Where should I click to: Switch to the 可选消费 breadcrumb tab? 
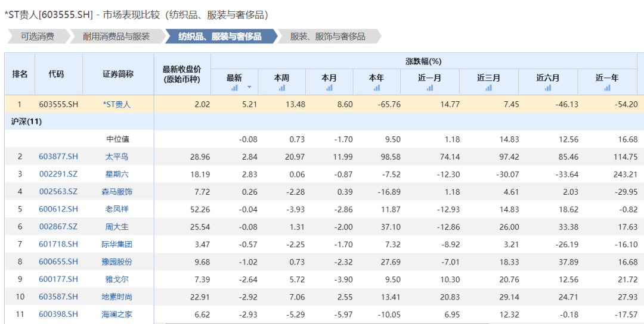click(x=38, y=36)
